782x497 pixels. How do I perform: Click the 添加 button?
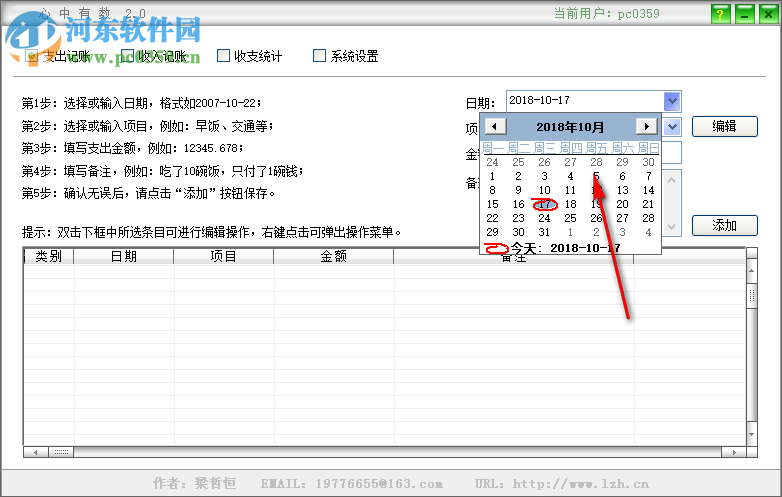pos(725,225)
